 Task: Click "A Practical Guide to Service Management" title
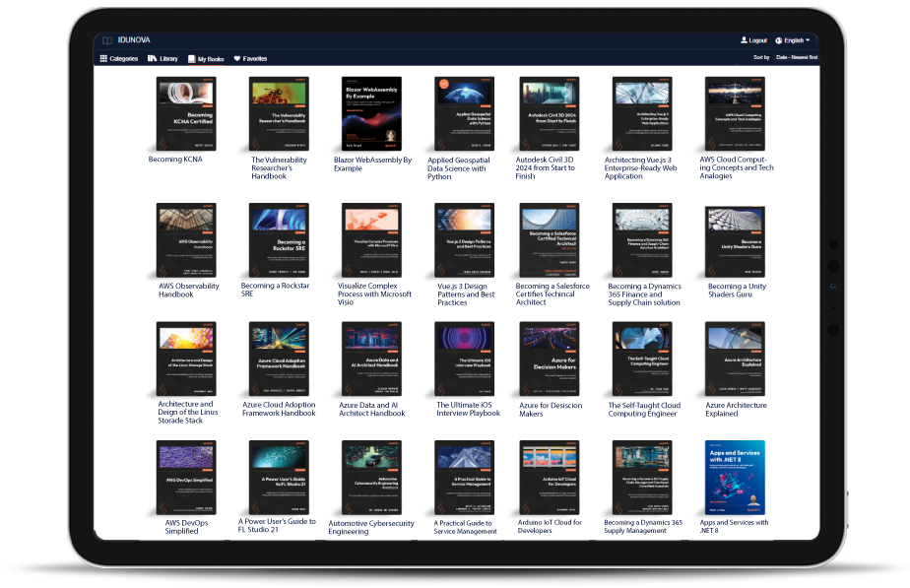coord(465,527)
